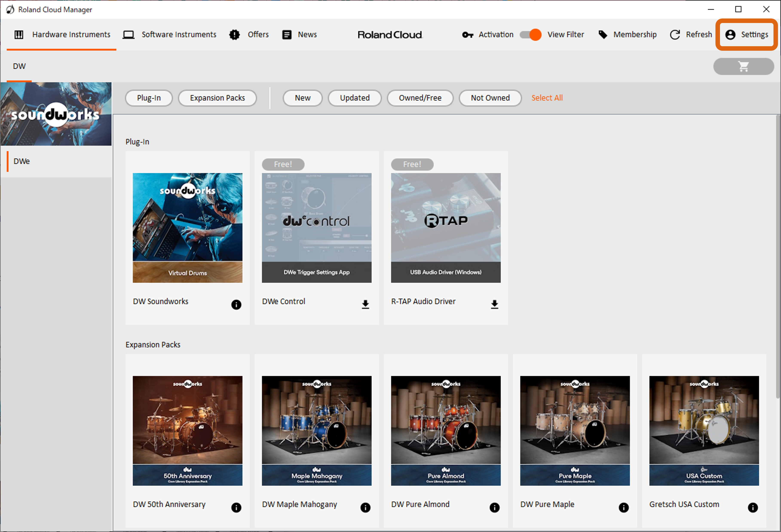This screenshot has width=781, height=532.
Task: Click the Settings account icon
Action: click(x=730, y=35)
